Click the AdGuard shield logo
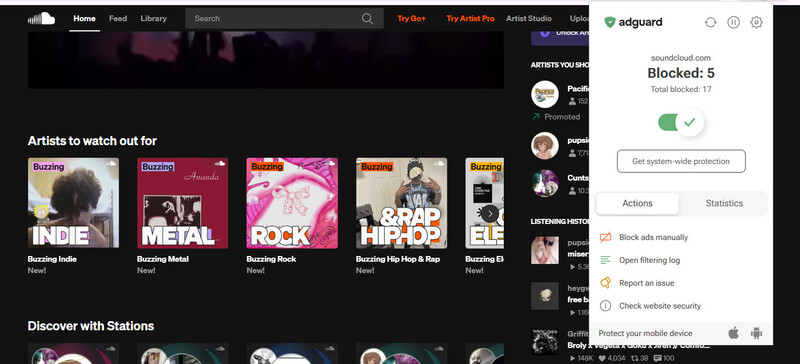800x364 pixels. [610, 22]
